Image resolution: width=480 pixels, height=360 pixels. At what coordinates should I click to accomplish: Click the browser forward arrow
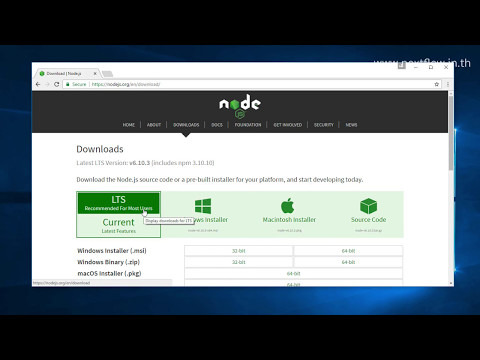coord(47,84)
